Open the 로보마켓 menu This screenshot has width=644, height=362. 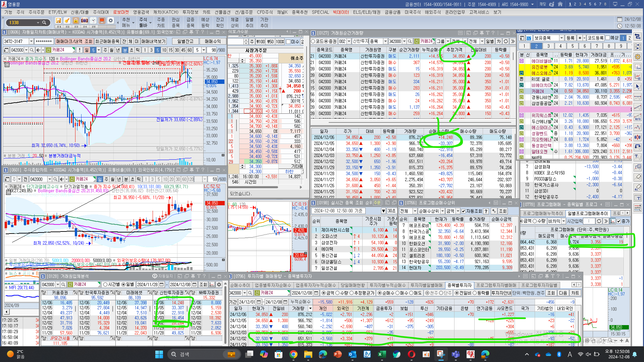(x=121, y=12)
